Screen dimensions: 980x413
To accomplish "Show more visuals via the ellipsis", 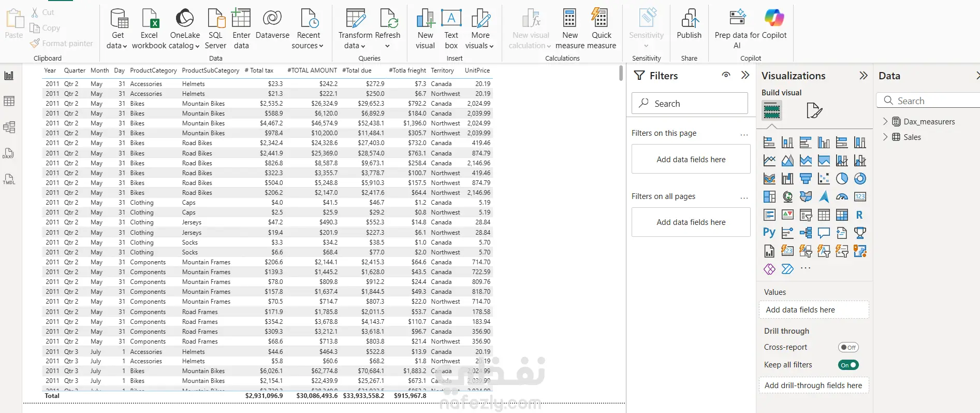I will 806,268.
